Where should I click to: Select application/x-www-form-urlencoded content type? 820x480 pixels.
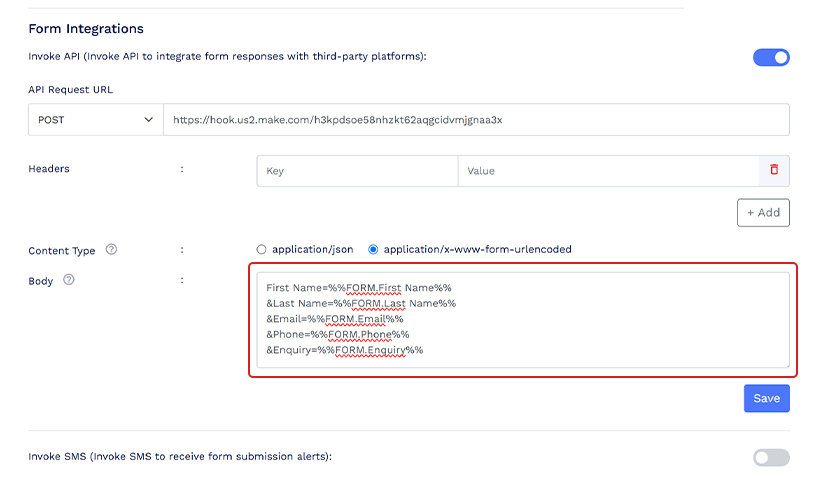click(x=374, y=249)
